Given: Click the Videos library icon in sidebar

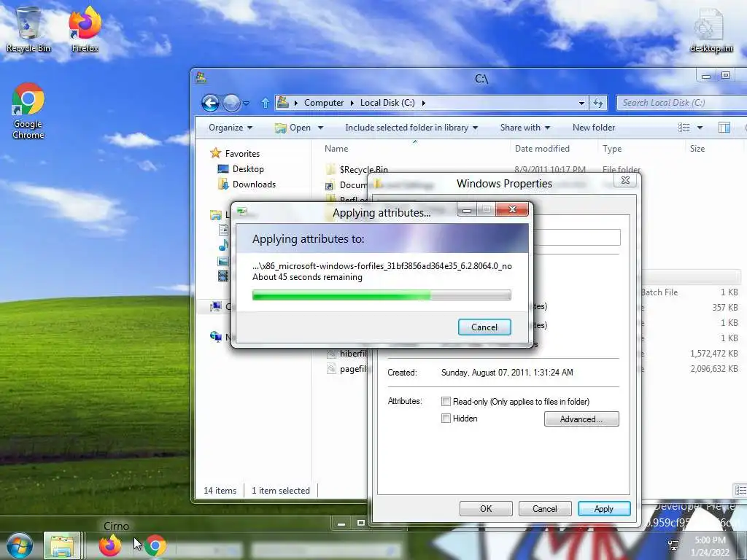Looking at the screenshot, I should pyautogui.click(x=223, y=276).
